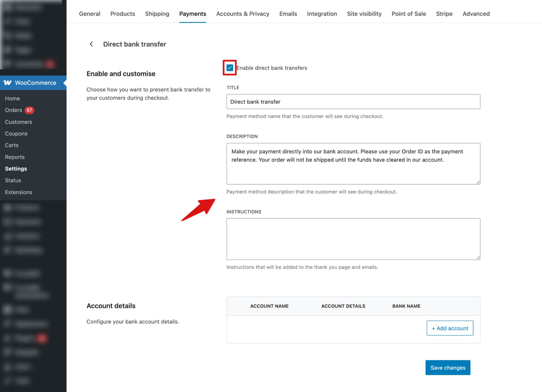This screenshot has width=542, height=392.
Task: Click the + Add account button
Action: [x=450, y=328]
